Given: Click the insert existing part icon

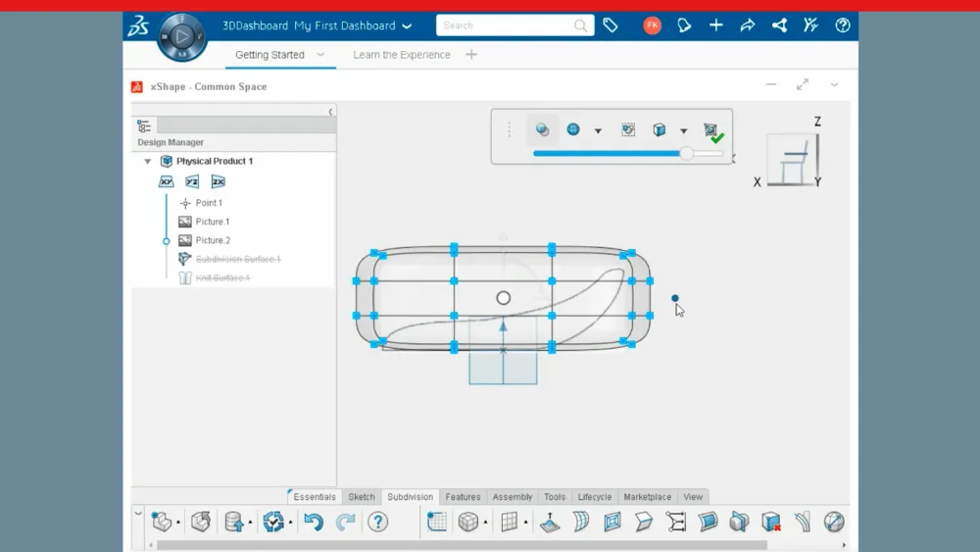Looking at the screenshot, I should click(201, 522).
